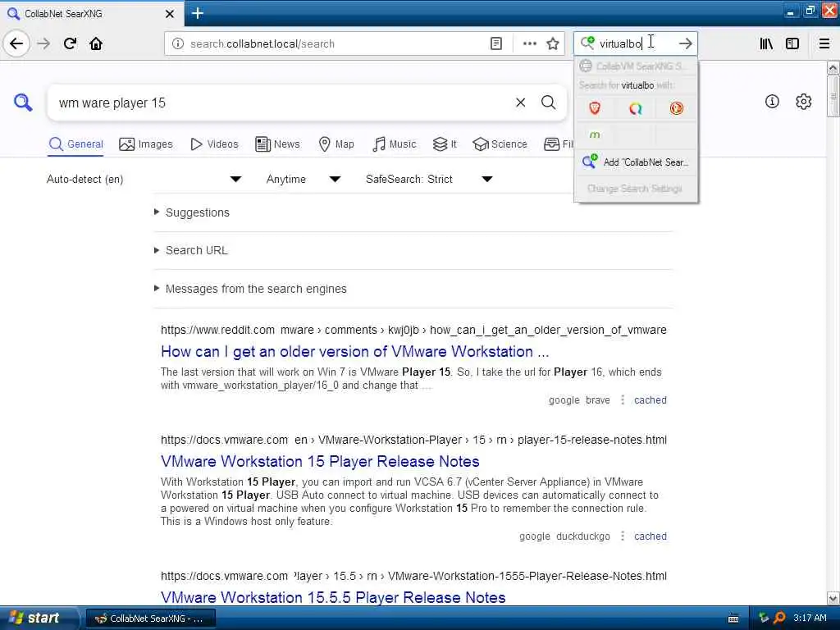
Task: Click the SearXNG logo magnifier
Action: click(22, 102)
